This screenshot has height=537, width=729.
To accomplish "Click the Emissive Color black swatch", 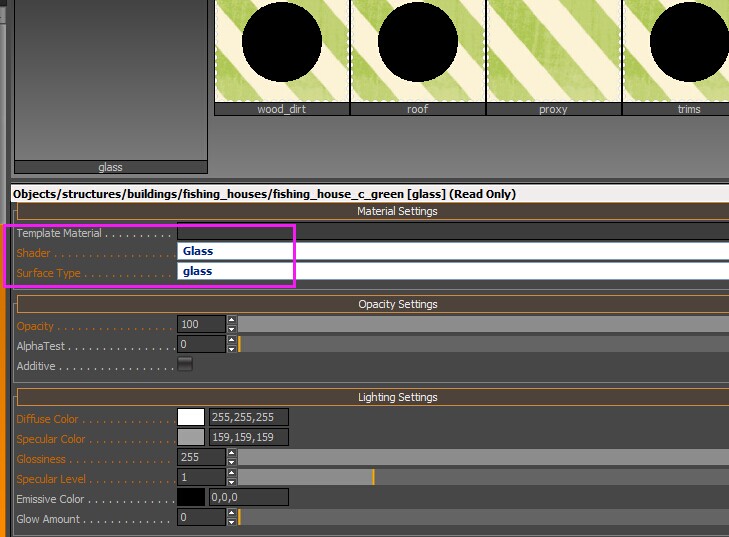I will [191, 497].
